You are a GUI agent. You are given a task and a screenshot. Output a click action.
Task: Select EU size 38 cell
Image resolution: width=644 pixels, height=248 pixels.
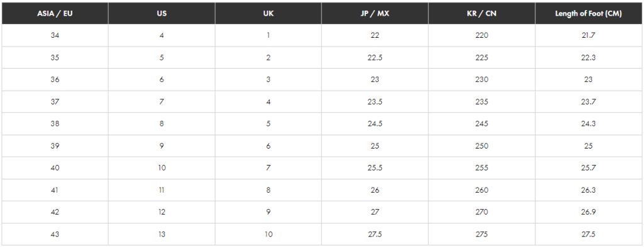coord(55,124)
